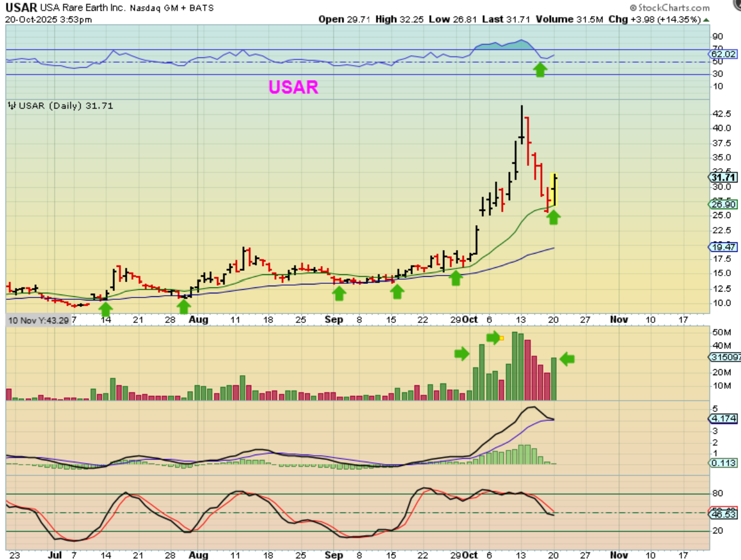Click the 42.5 price scale label
Screen dimensions: 741x560
[x=721, y=113]
